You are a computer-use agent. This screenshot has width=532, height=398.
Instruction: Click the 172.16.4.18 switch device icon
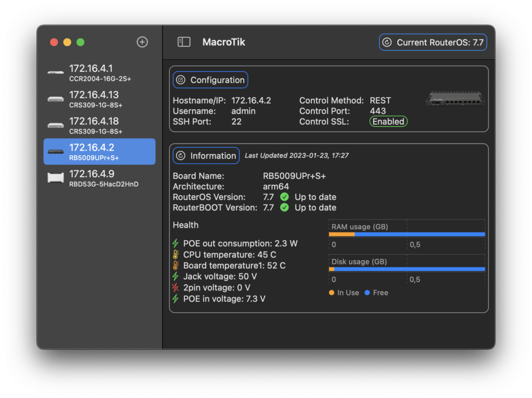[56, 126]
